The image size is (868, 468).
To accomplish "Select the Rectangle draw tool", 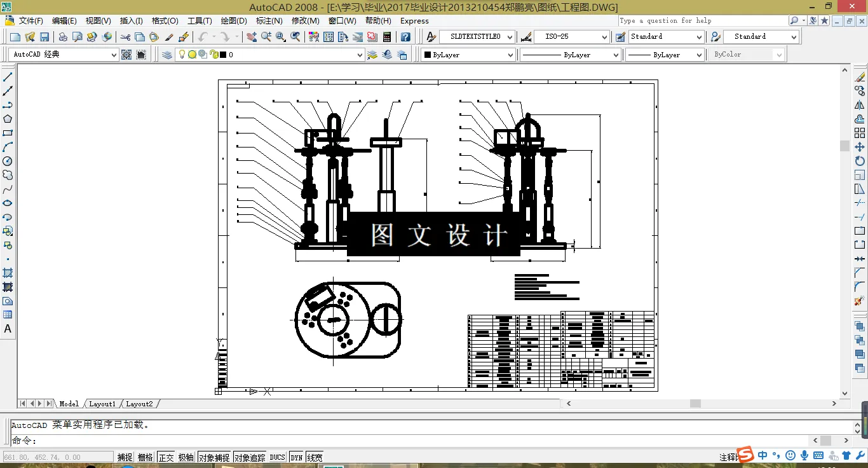I will (x=8, y=133).
